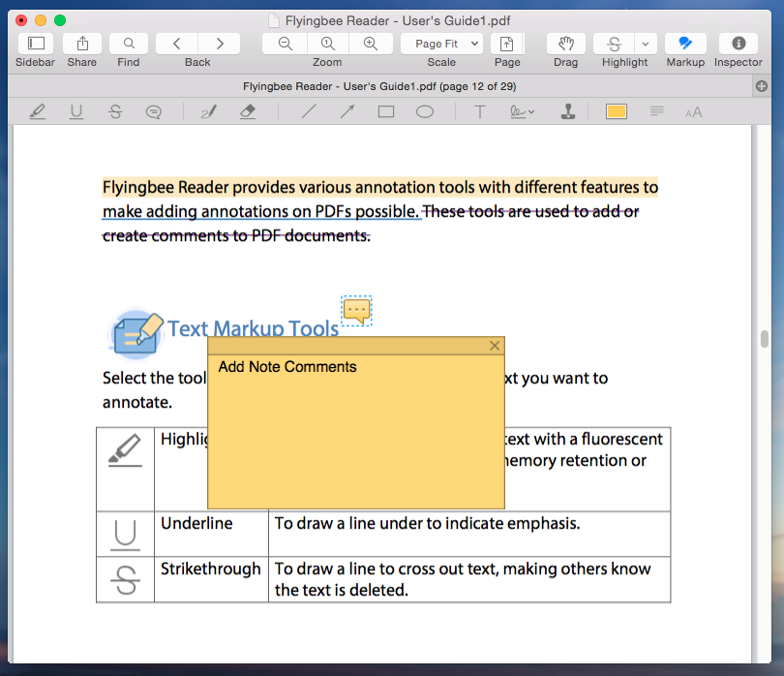Select the line drawing tool
This screenshot has width=784, height=676.
pos(309,111)
